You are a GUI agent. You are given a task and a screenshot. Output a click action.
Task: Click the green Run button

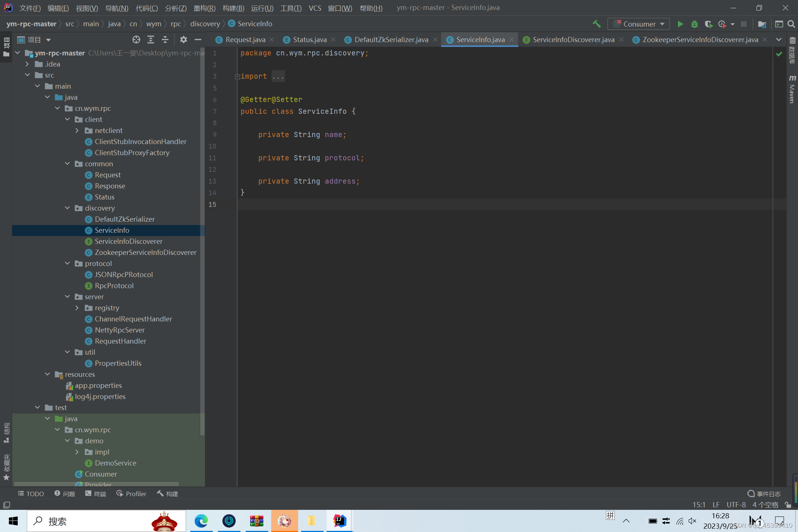[680, 24]
